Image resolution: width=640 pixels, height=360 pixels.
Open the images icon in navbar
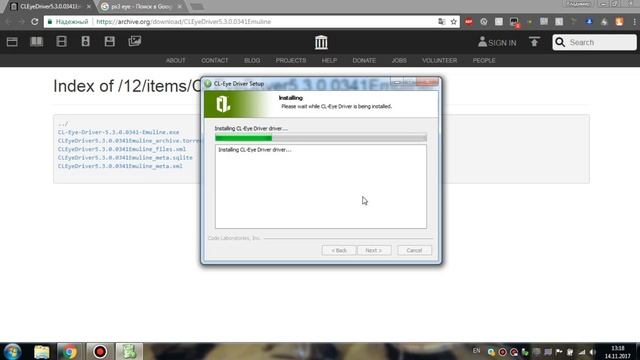click(135, 41)
